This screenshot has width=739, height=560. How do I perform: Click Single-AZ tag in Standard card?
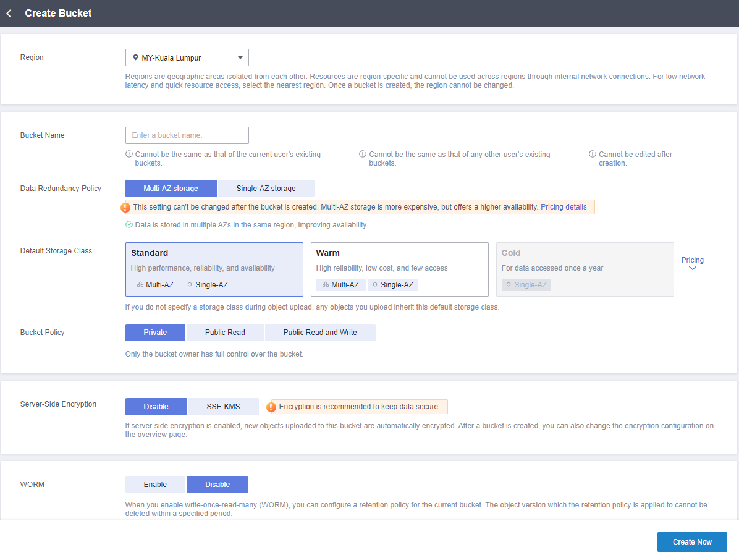point(208,285)
